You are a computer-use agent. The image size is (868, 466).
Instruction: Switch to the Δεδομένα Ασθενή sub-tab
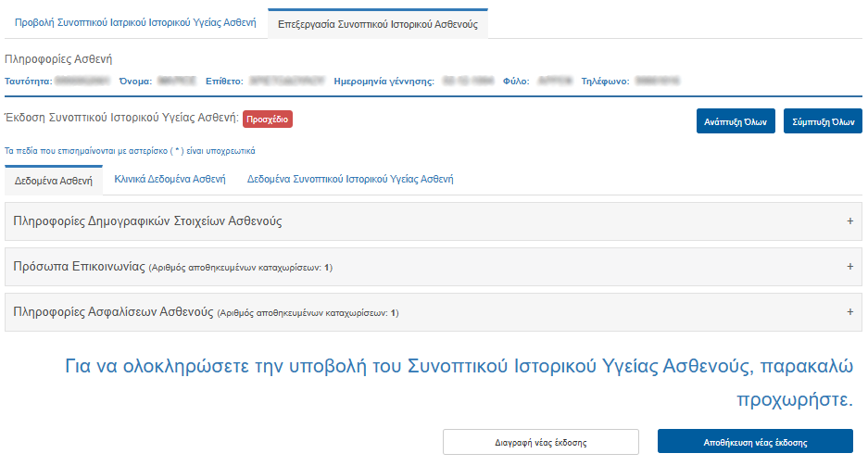click(53, 180)
